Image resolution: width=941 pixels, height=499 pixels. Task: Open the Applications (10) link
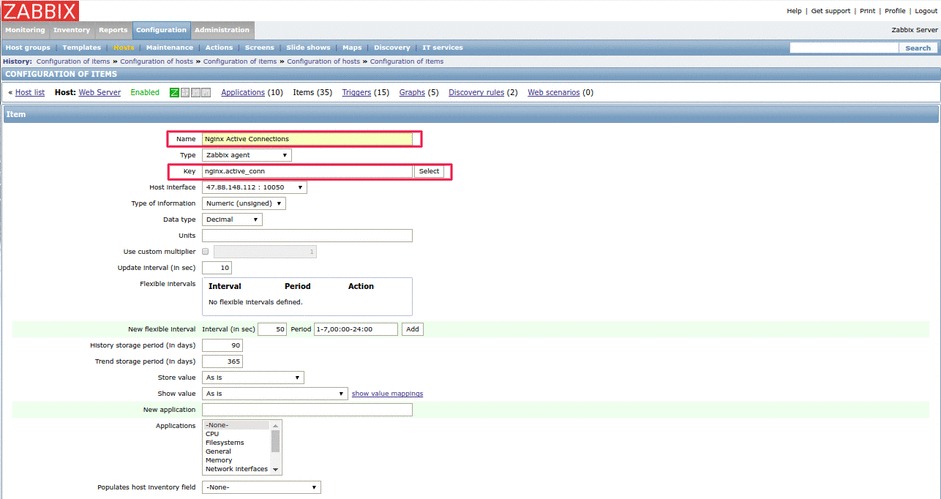(x=242, y=92)
